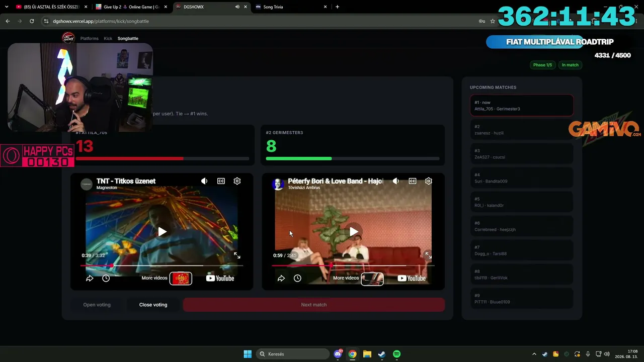Advance with the Next match button

(x=314, y=305)
